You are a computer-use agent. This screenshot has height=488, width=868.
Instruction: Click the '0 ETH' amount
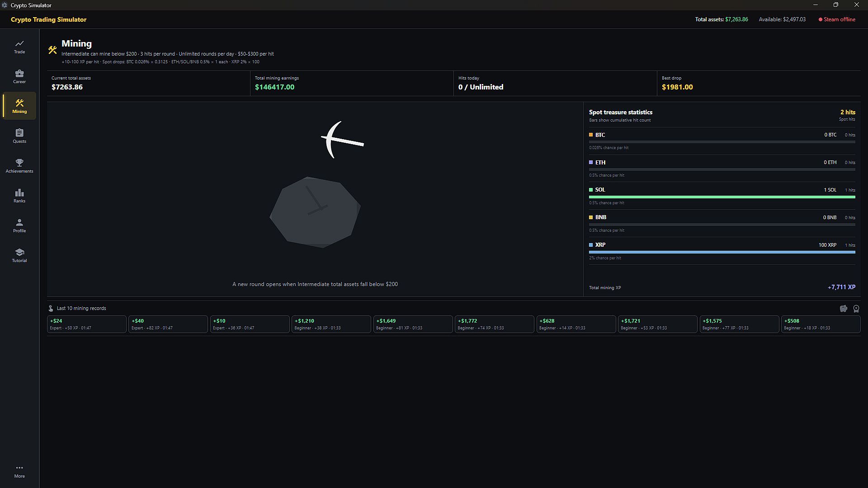pyautogui.click(x=830, y=162)
